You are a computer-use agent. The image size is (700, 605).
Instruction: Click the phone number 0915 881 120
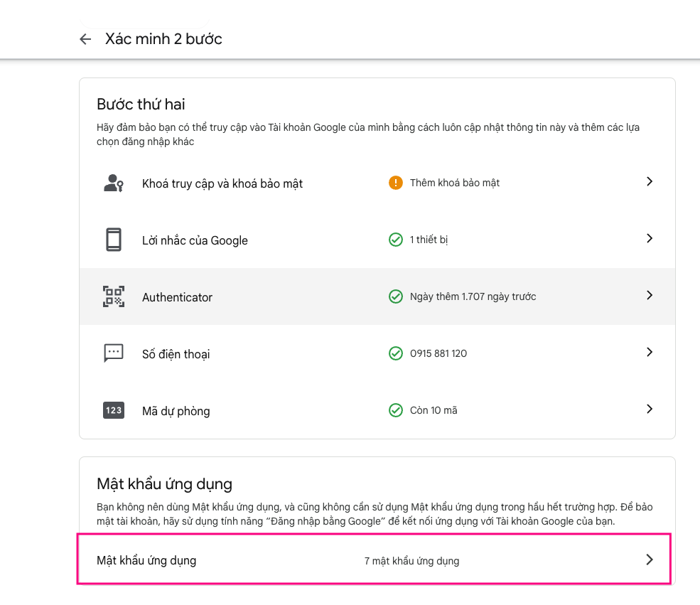click(438, 353)
